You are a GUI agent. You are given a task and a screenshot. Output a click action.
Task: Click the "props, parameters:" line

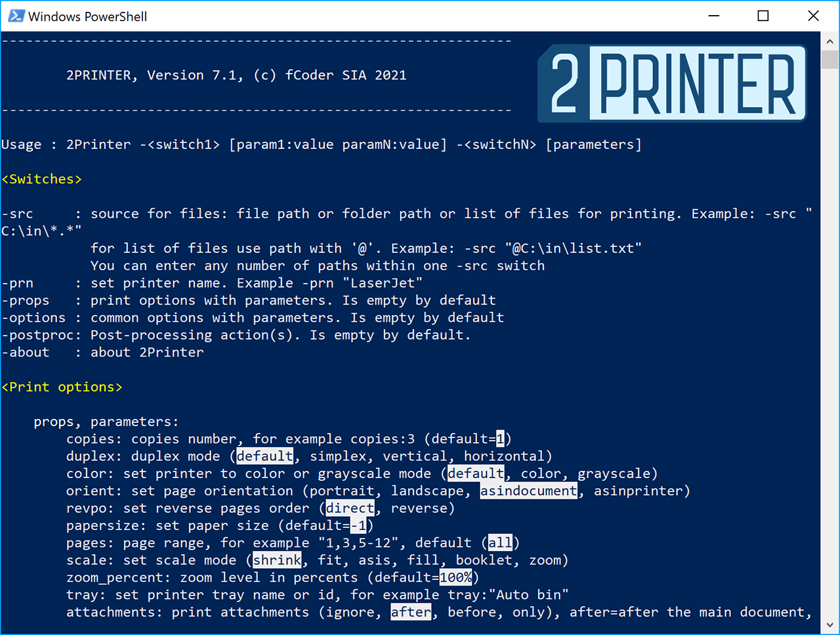point(106,422)
